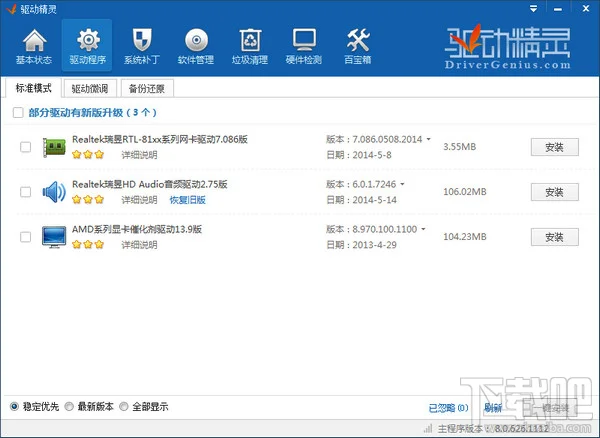Click 安装 for the AMD display driver
Viewport: 600px width, 438px height.
(x=554, y=237)
